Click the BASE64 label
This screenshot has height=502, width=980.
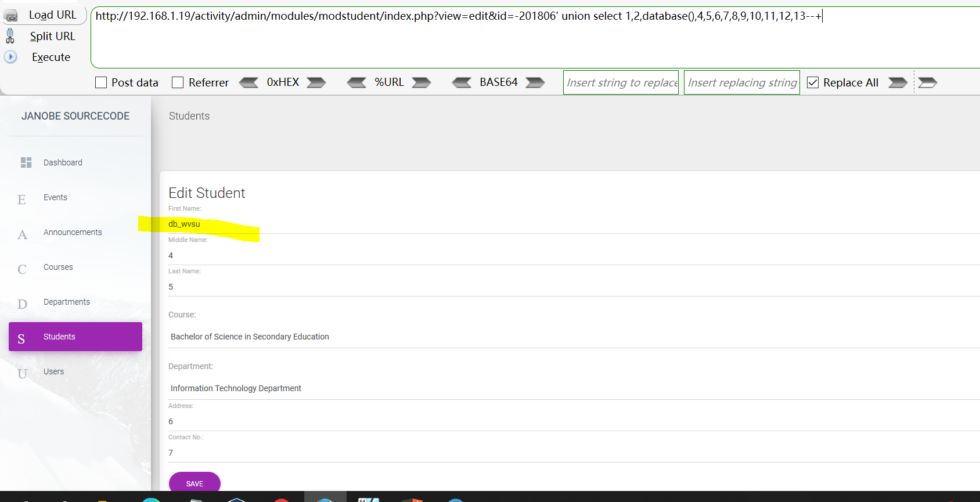[x=499, y=82]
